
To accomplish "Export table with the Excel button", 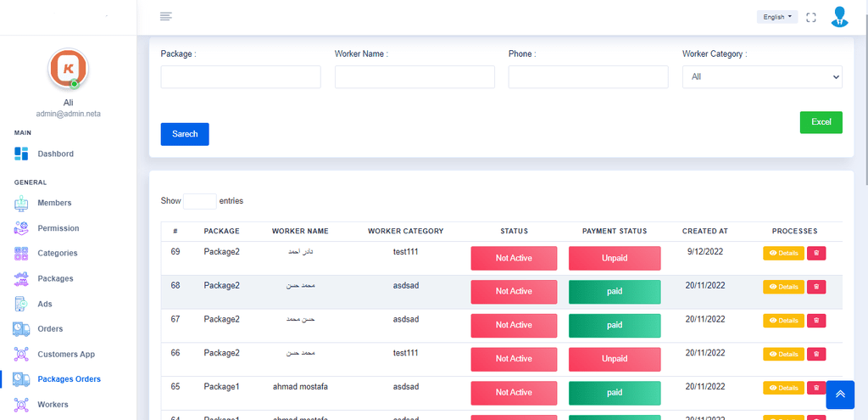I will pyautogui.click(x=821, y=122).
